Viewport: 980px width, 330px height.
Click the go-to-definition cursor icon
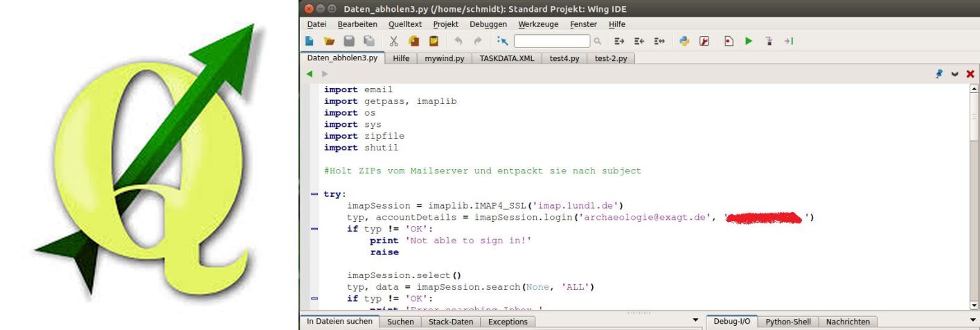point(501,42)
